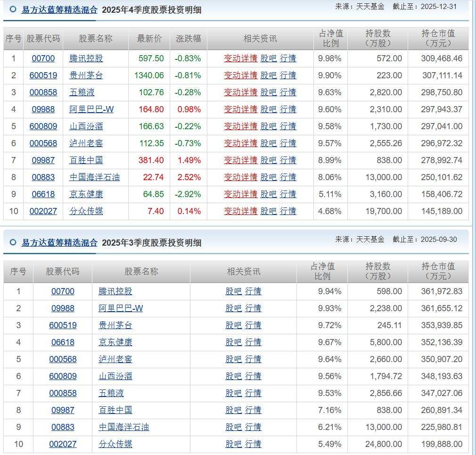Click 行情 for 中国海洋石油 in Q4 table
The height and width of the screenshot is (455, 476).
288,177
